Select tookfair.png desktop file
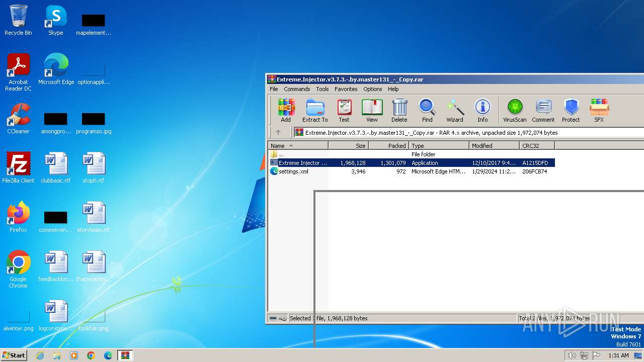The height and width of the screenshot is (362, 644). 94,321
